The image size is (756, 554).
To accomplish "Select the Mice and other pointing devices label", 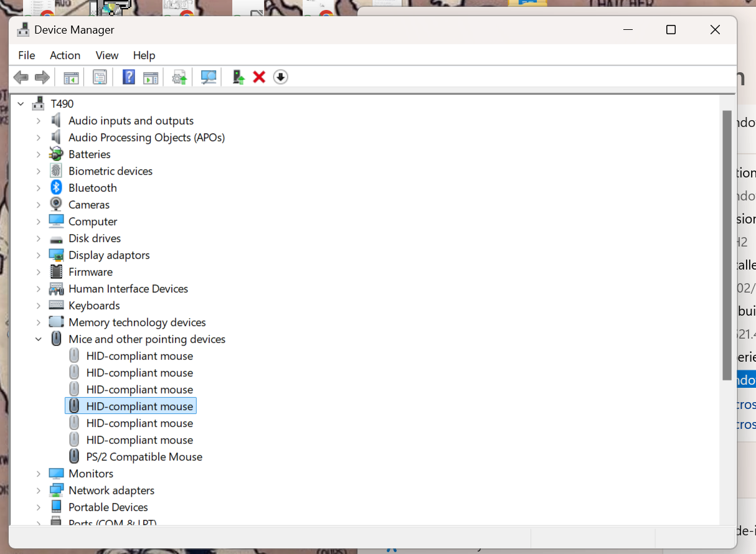I will [x=147, y=339].
